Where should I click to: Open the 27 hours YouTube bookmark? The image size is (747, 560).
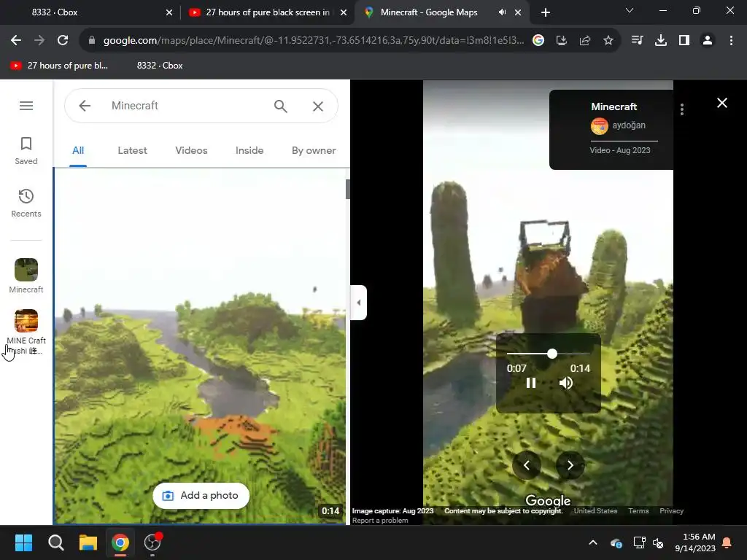point(59,66)
